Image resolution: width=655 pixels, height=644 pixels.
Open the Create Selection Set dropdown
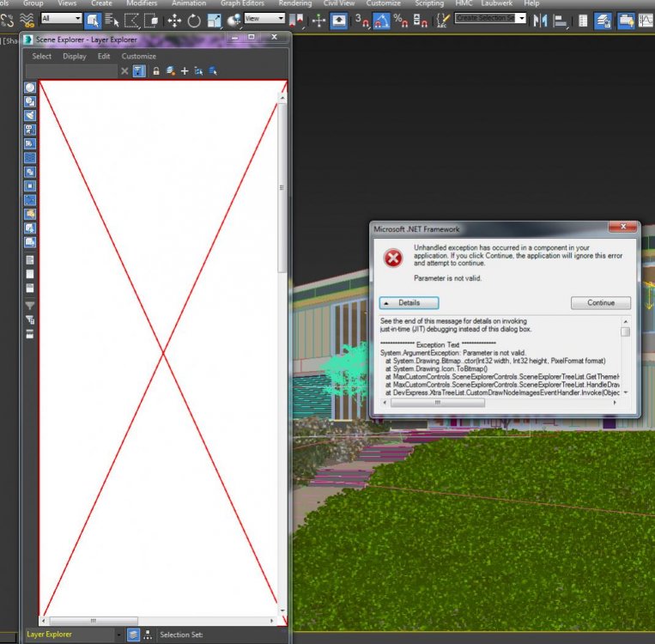[x=521, y=18]
